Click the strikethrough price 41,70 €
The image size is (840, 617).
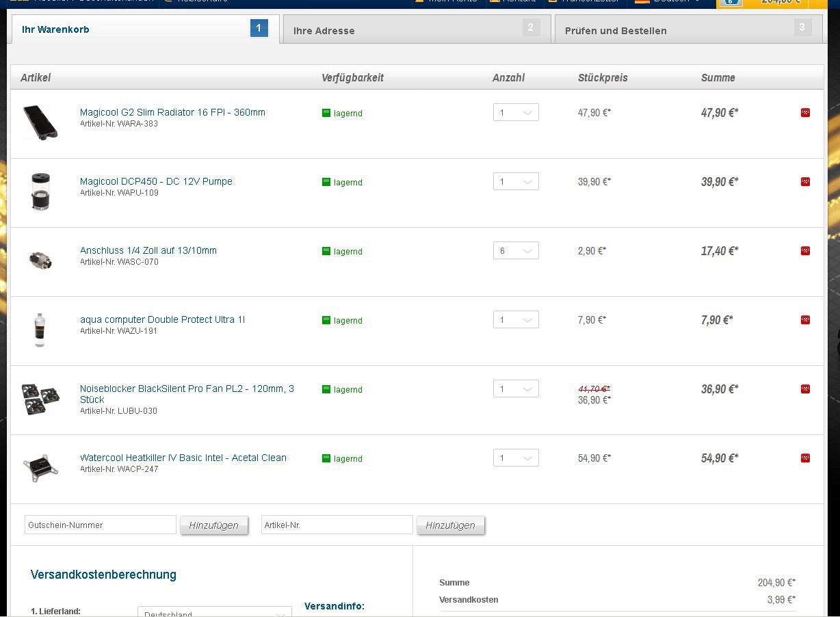point(594,389)
